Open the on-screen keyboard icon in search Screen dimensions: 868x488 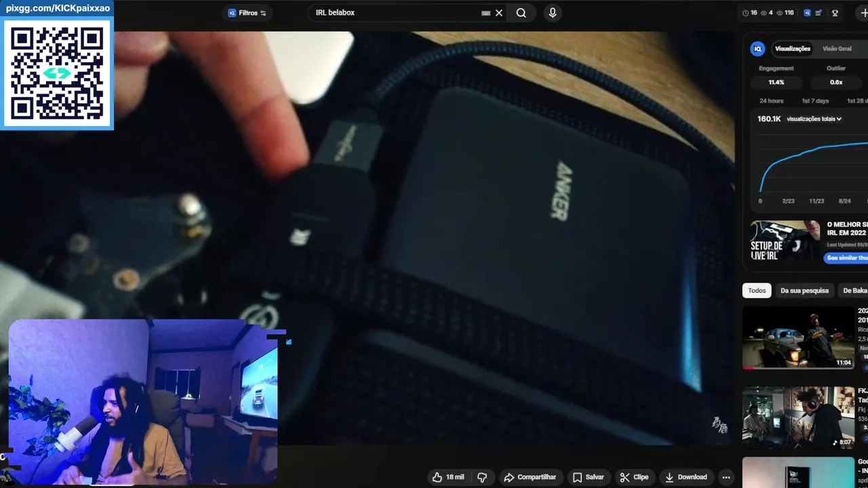pyautogui.click(x=486, y=13)
